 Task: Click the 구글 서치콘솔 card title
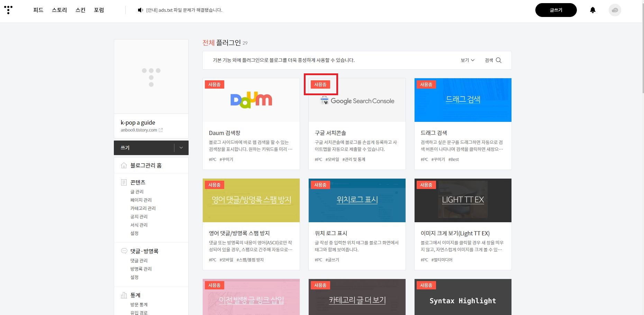(330, 133)
